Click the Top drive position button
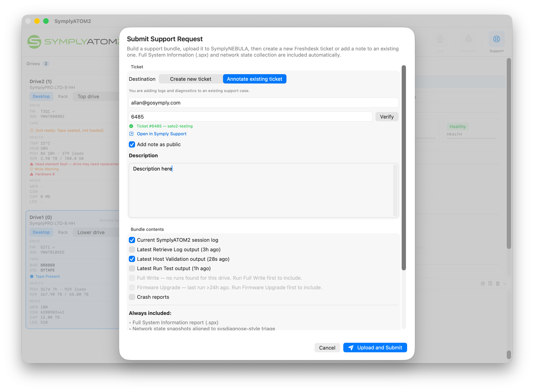The image size is (534, 392). click(96, 97)
